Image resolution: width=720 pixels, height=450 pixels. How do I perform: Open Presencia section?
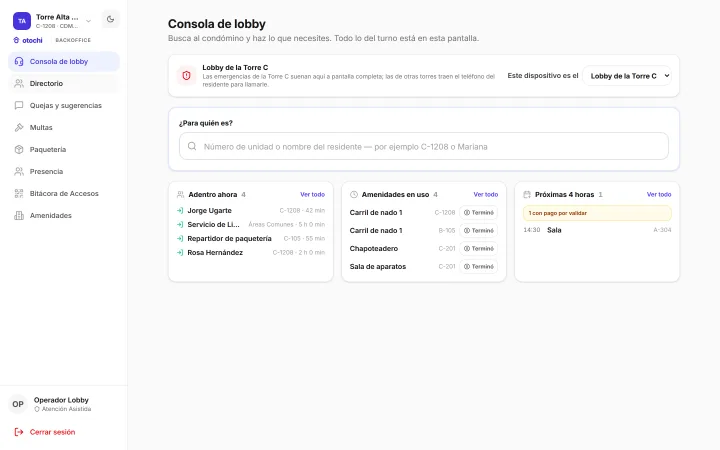tap(64, 172)
